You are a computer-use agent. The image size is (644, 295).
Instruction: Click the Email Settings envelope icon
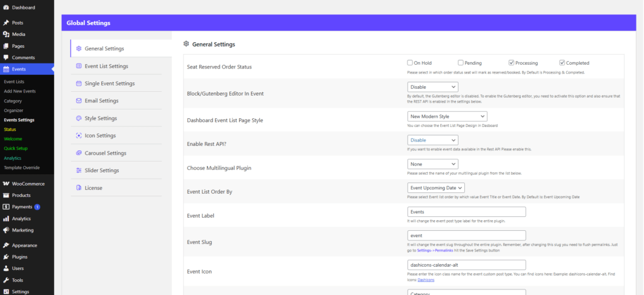tap(79, 101)
